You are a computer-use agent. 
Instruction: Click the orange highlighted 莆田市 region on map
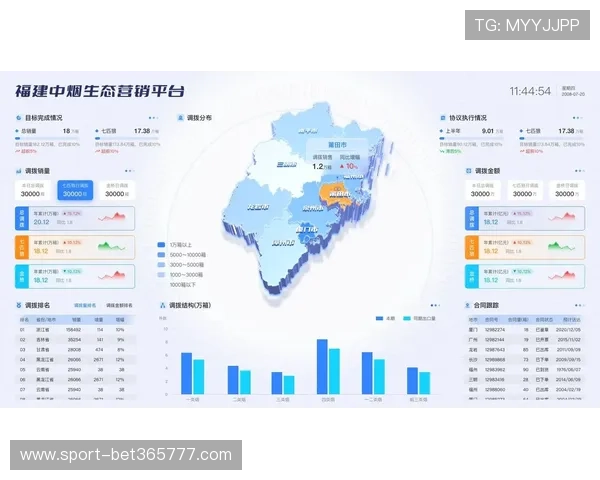coord(338,193)
